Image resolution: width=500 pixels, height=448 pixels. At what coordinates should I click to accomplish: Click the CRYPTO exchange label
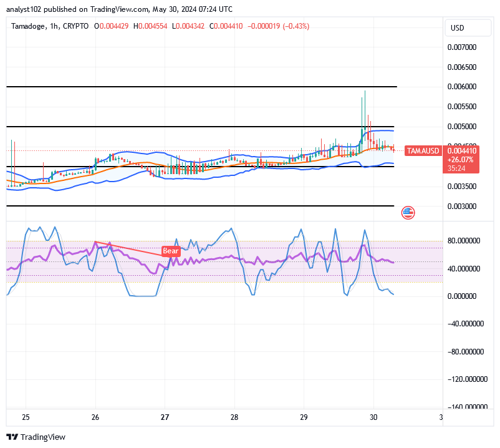click(75, 26)
